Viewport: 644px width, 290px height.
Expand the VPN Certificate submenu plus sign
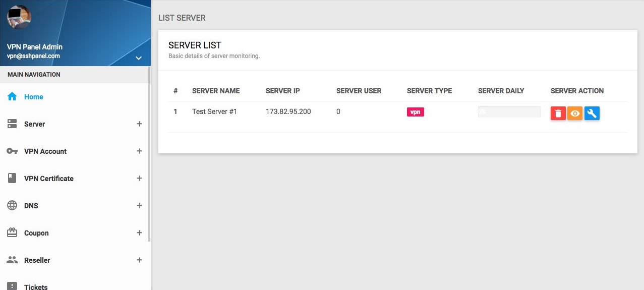[140, 179]
